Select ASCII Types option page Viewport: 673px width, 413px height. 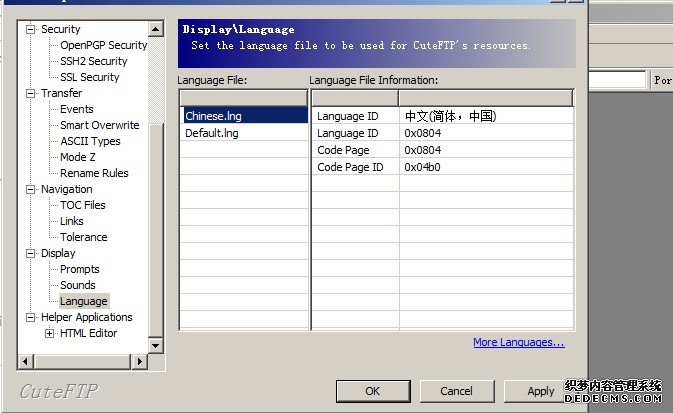(90, 141)
